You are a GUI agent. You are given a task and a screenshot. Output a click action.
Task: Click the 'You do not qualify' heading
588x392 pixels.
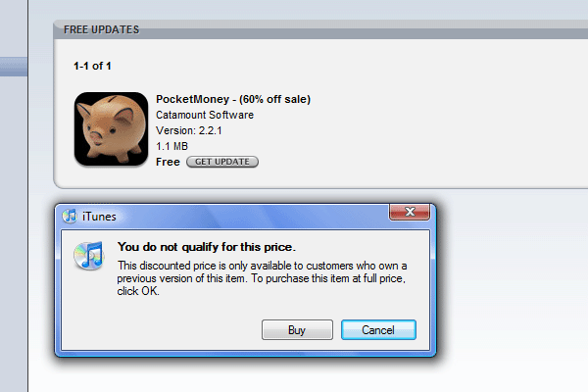(207, 247)
